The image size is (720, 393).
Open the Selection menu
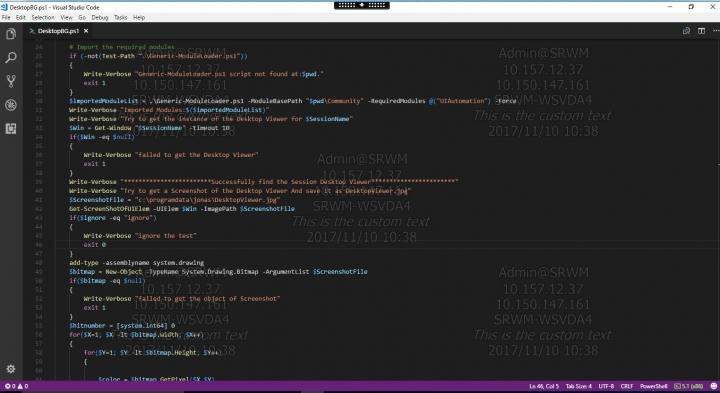(43, 17)
